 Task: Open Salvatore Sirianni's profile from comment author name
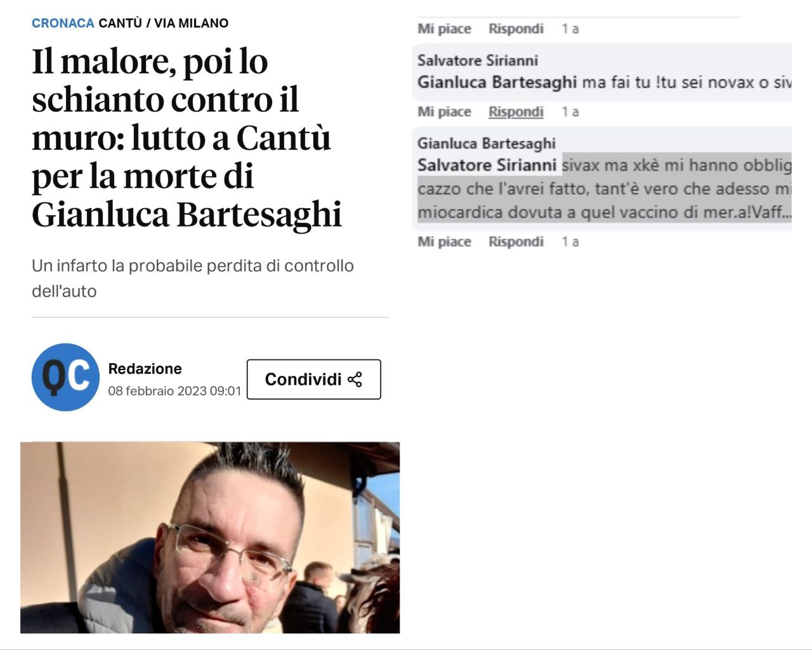pos(478,60)
